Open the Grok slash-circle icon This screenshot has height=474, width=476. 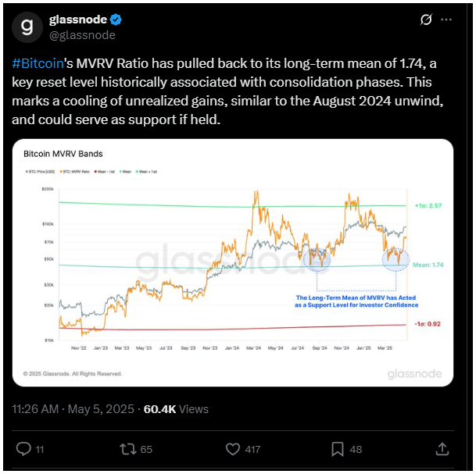pos(426,20)
